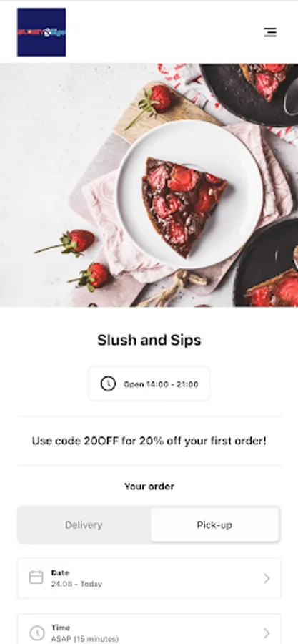
Task: Tap the Date label text
Action: [60, 572]
